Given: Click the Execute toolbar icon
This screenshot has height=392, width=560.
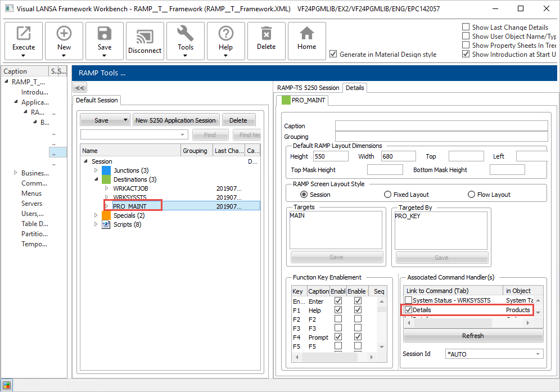Looking at the screenshot, I should (24, 34).
